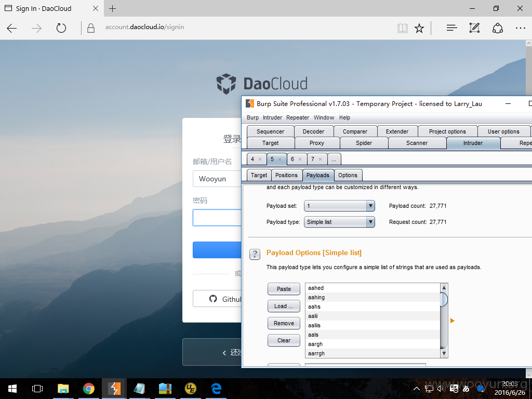Make a Web Note pen icon

474,28
